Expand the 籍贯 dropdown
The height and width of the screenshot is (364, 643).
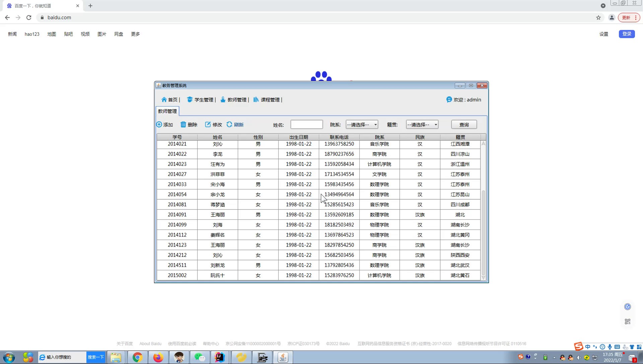point(422,124)
